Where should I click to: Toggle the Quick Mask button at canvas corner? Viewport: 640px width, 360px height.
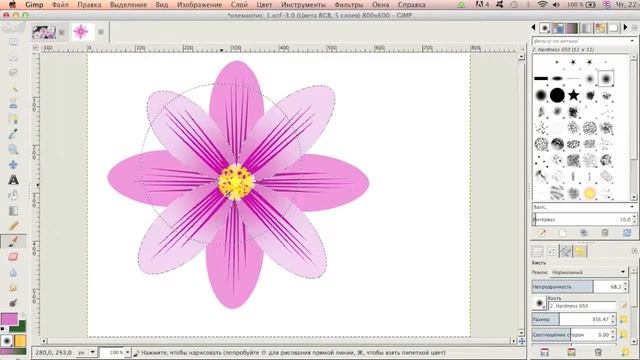tap(36, 341)
